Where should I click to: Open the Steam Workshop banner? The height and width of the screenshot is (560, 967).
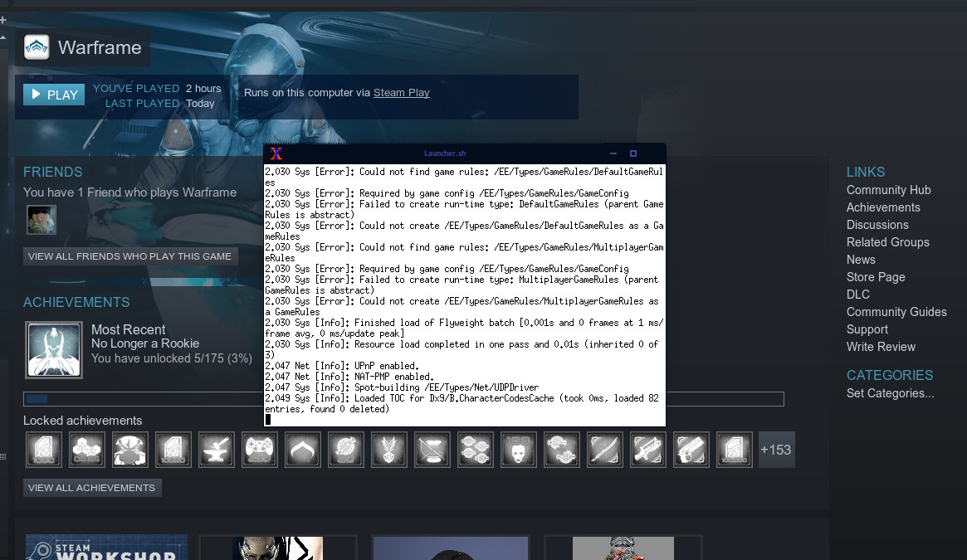(x=106, y=547)
